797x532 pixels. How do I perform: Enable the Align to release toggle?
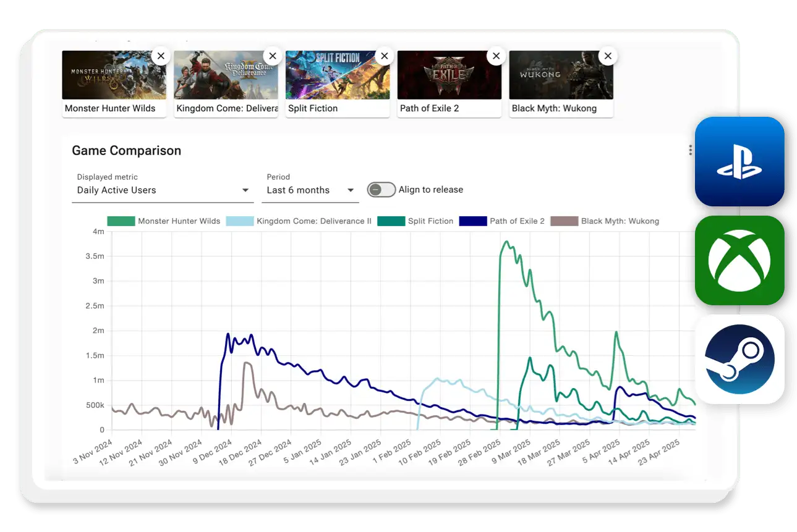coord(381,190)
